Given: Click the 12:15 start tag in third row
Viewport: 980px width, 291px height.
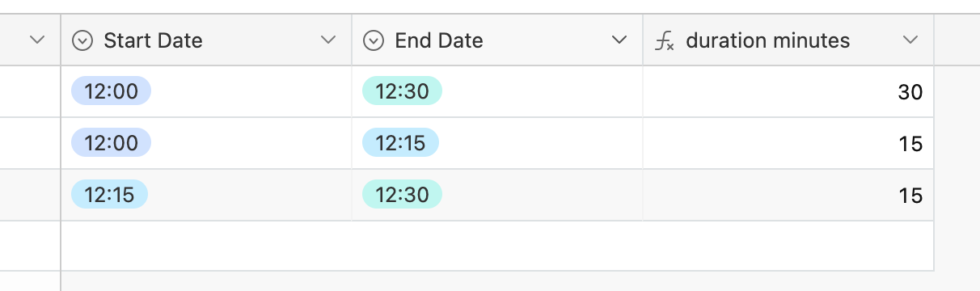Looking at the screenshot, I should coord(109,195).
